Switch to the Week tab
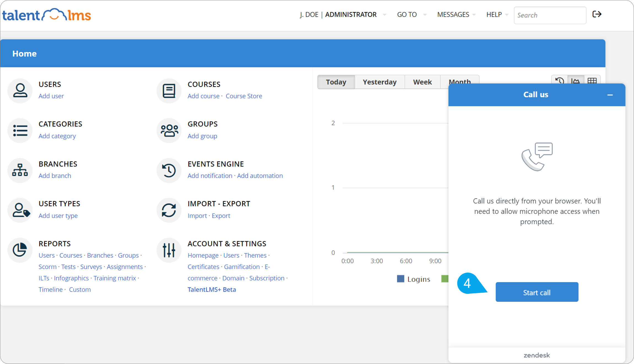The height and width of the screenshot is (364, 634). [422, 82]
